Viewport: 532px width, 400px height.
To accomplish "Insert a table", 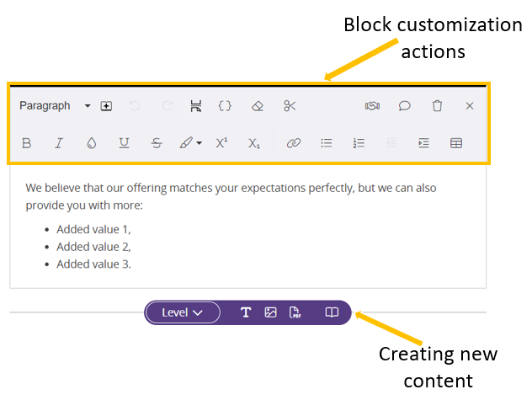I will 455,143.
